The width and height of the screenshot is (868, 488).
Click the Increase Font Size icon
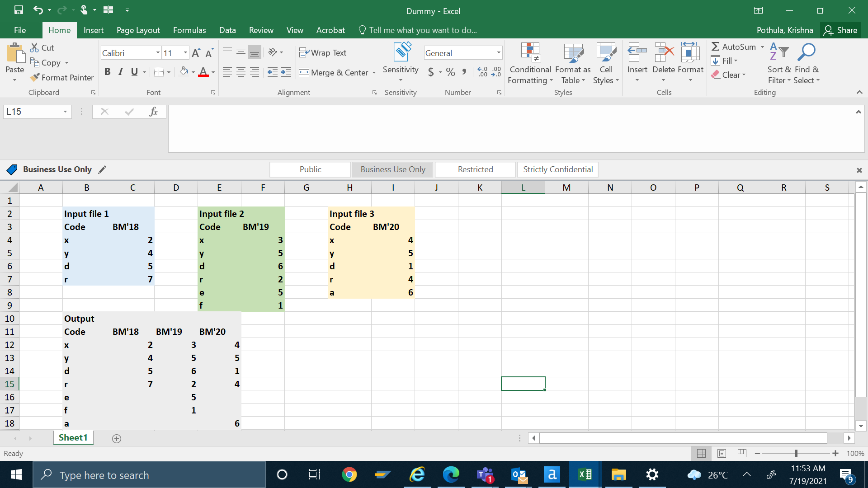point(196,53)
